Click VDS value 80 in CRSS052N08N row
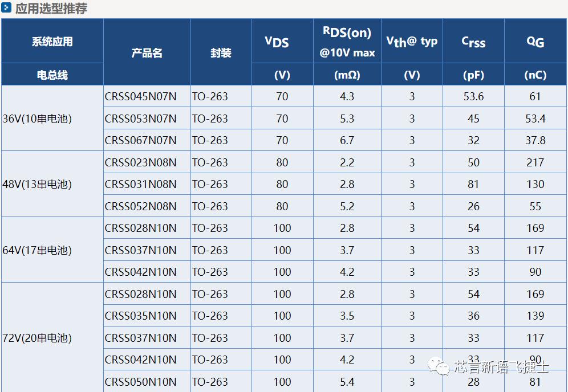568x392 pixels. 282,206
